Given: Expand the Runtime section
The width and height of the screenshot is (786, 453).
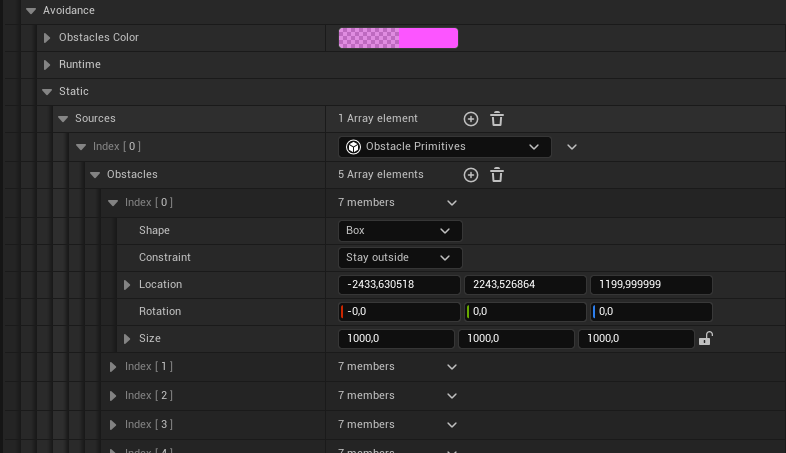Looking at the screenshot, I should (x=47, y=65).
